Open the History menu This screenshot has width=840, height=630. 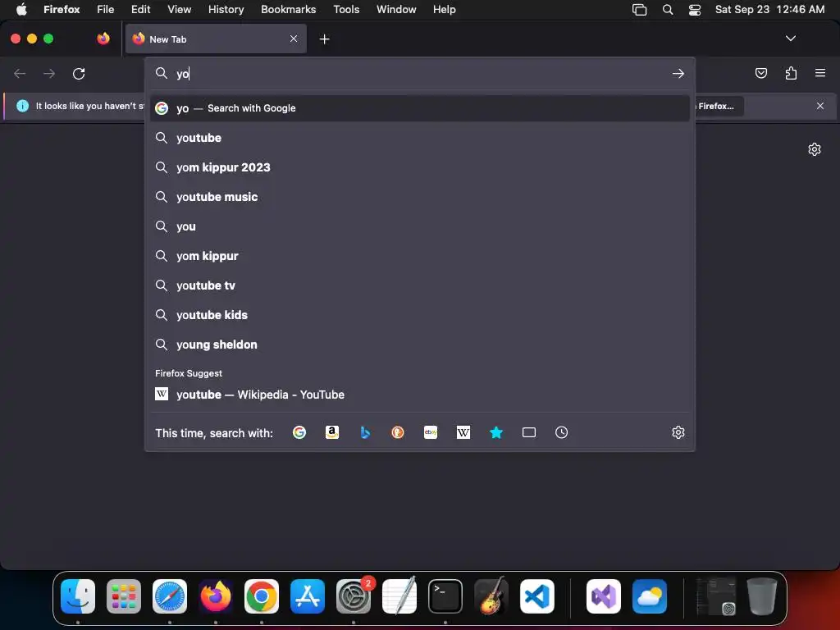coord(226,9)
